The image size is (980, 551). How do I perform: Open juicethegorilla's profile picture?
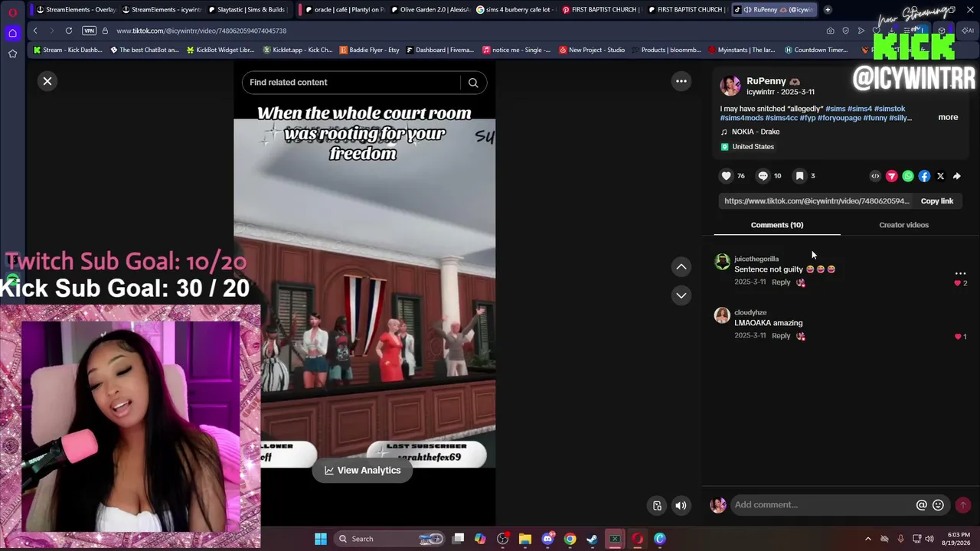722,263
